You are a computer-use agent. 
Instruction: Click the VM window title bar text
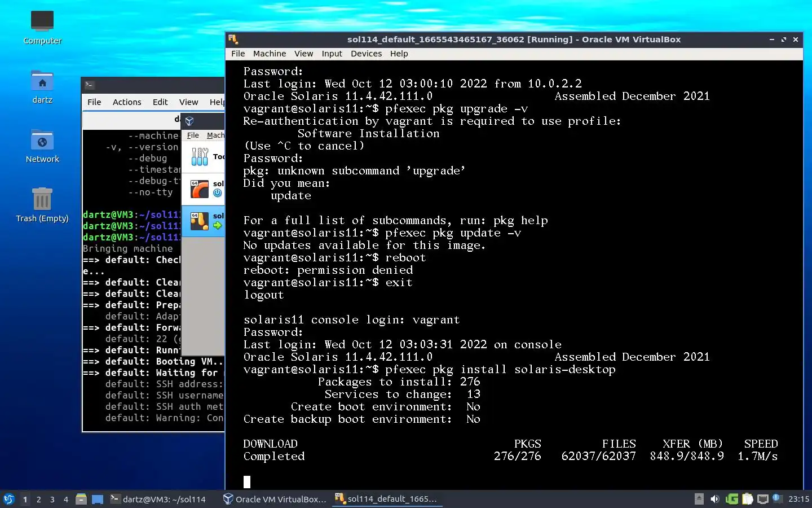[x=514, y=40]
